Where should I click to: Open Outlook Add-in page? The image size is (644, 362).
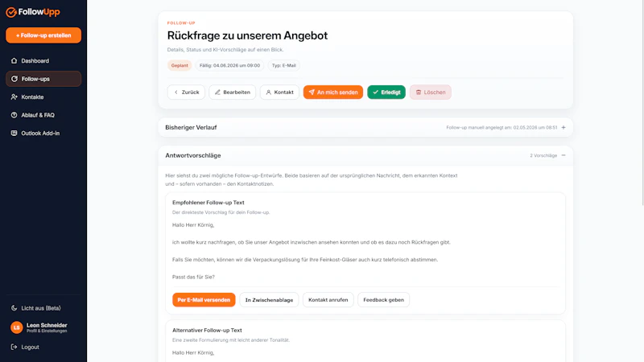[x=43, y=133]
